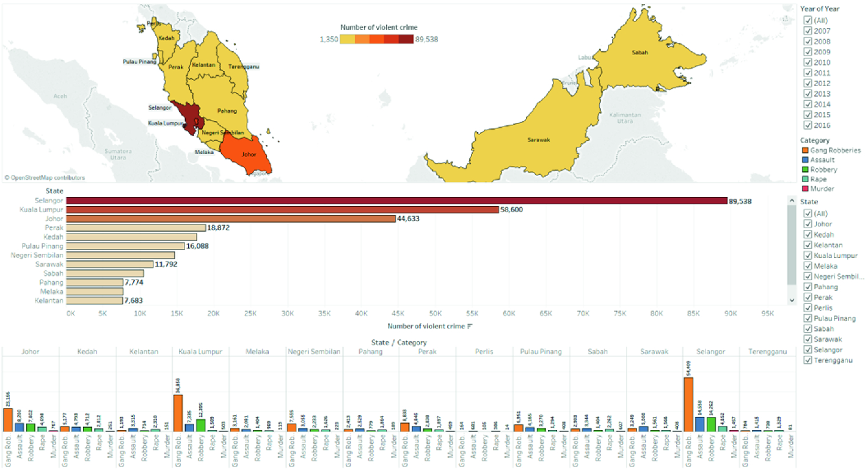Toggle the 2013 year filter

tap(808, 94)
